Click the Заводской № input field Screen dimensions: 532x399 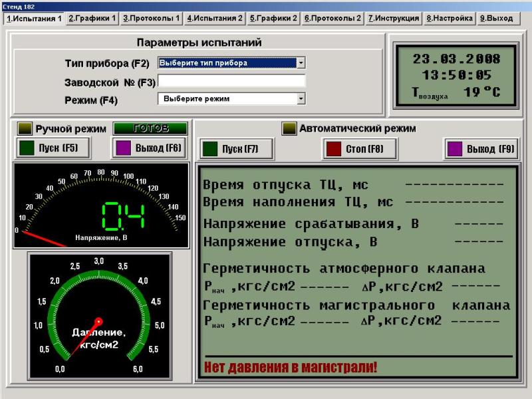(231, 81)
